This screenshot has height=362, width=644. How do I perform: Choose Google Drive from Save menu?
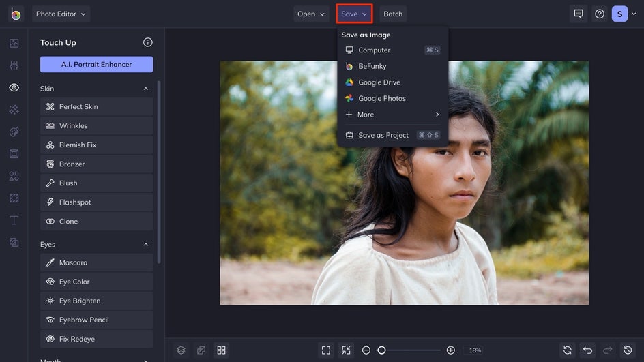pyautogui.click(x=379, y=82)
